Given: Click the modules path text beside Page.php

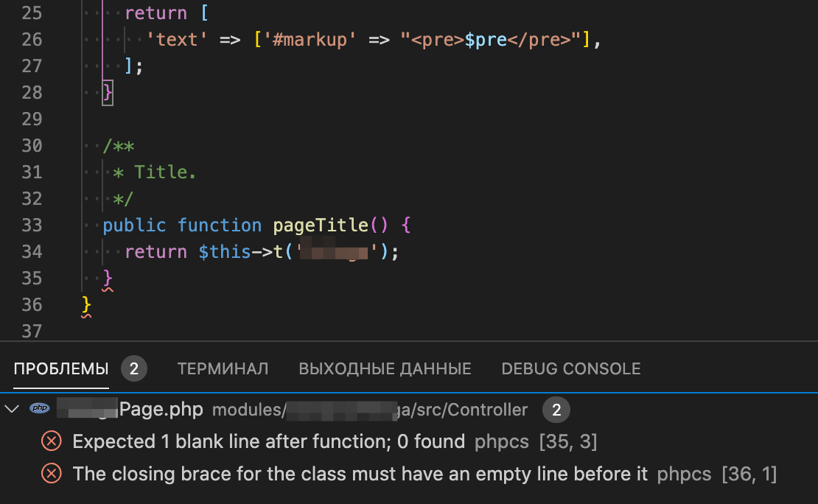Looking at the screenshot, I should [370, 410].
